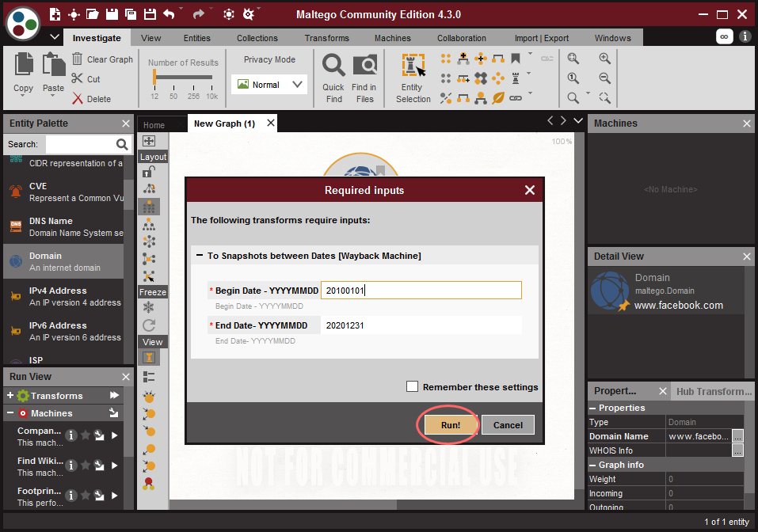Open the application menu dropdown arrow

tap(55, 36)
